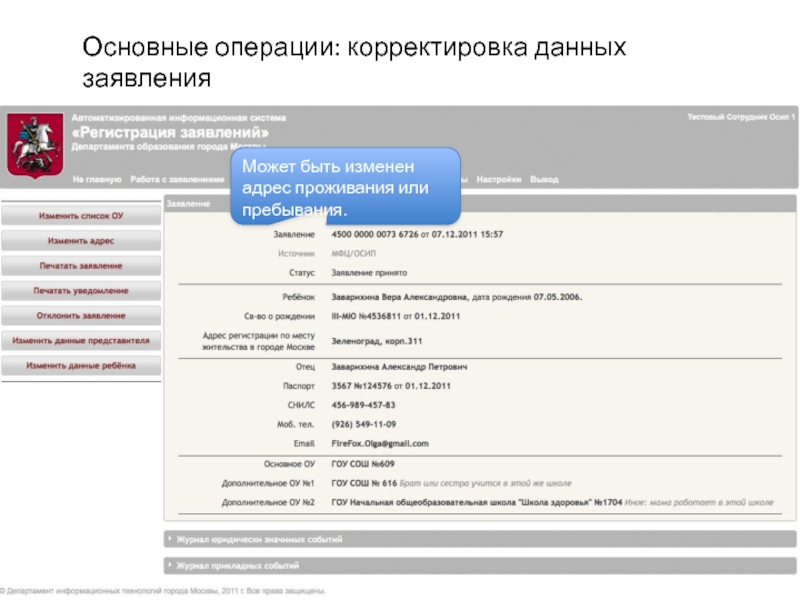Click the blue address change tooltip callout
The height and width of the screenshot is (600, 800).
click(x=346, y=186)
